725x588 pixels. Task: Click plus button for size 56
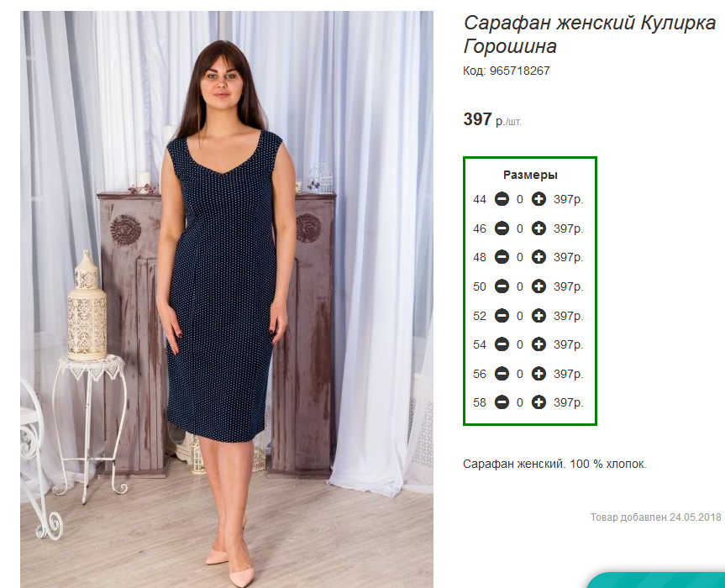[x=538, y=374]
